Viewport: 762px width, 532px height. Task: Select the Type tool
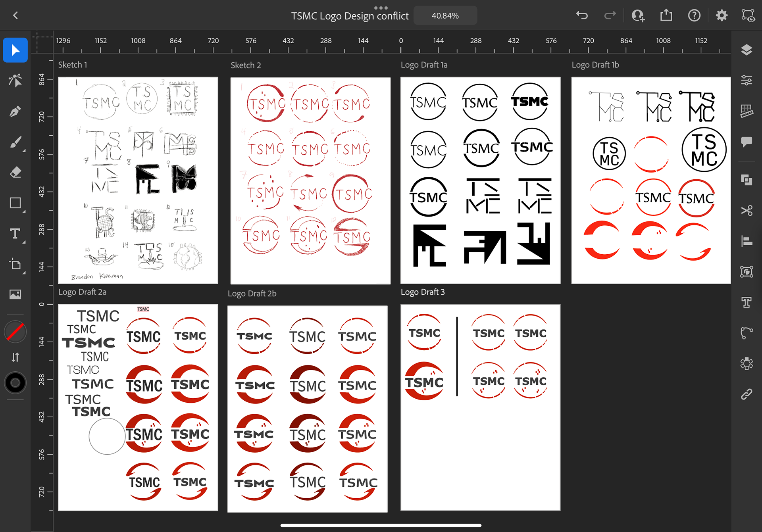tap(15, 234)
